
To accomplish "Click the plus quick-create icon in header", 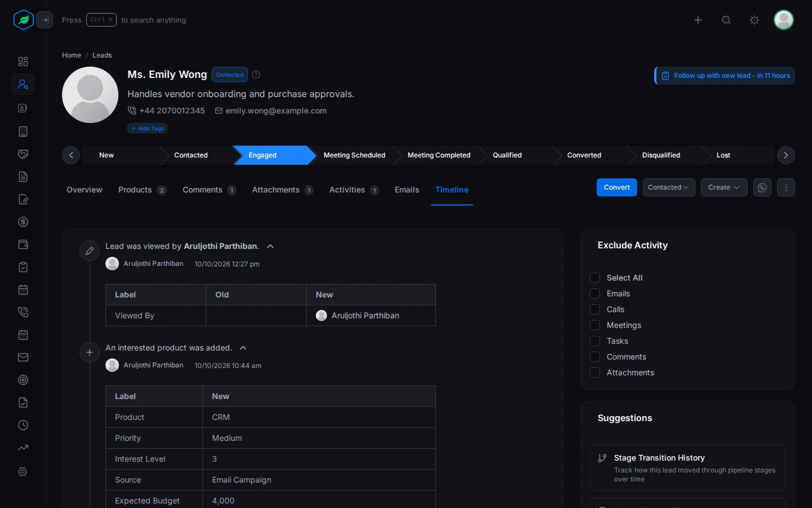I will tap(698, 20).
